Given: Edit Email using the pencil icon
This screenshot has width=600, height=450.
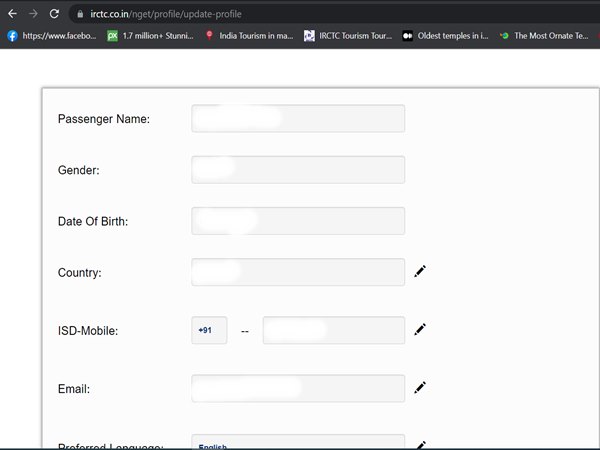Looking at the screenshot, I should [420, 388].
